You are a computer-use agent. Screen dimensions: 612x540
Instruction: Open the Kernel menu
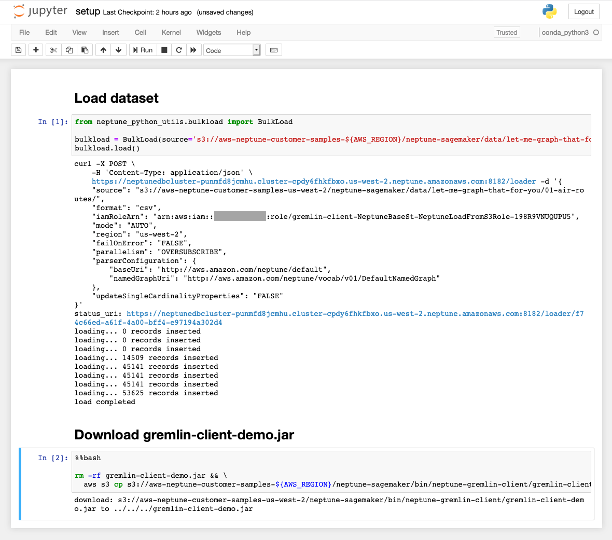click(171, 32)
